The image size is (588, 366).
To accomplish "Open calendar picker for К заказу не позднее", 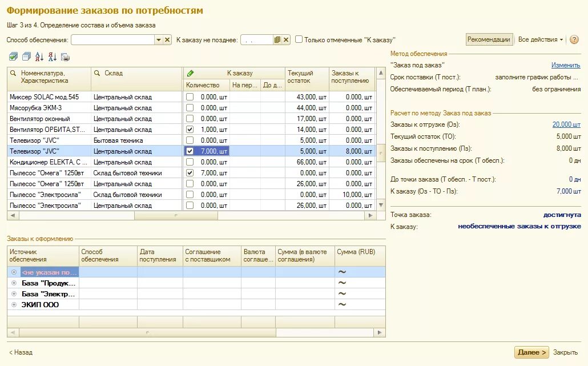I will click(x=277, y=40).
